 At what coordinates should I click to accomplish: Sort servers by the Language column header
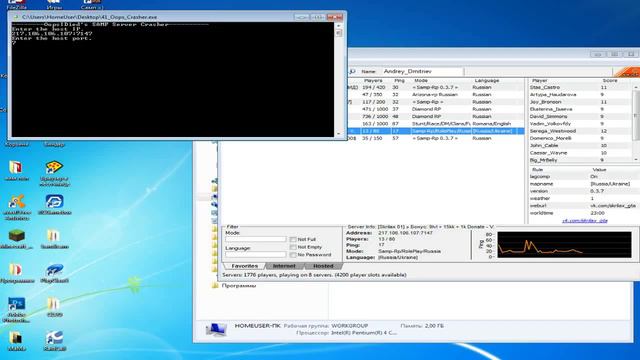click(x=487, y=81)
